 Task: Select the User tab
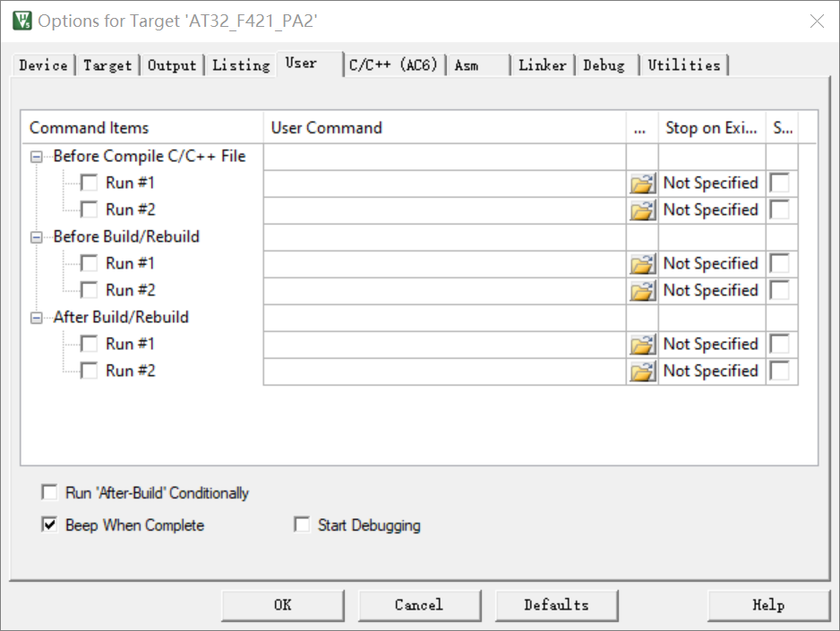point(310,64)
